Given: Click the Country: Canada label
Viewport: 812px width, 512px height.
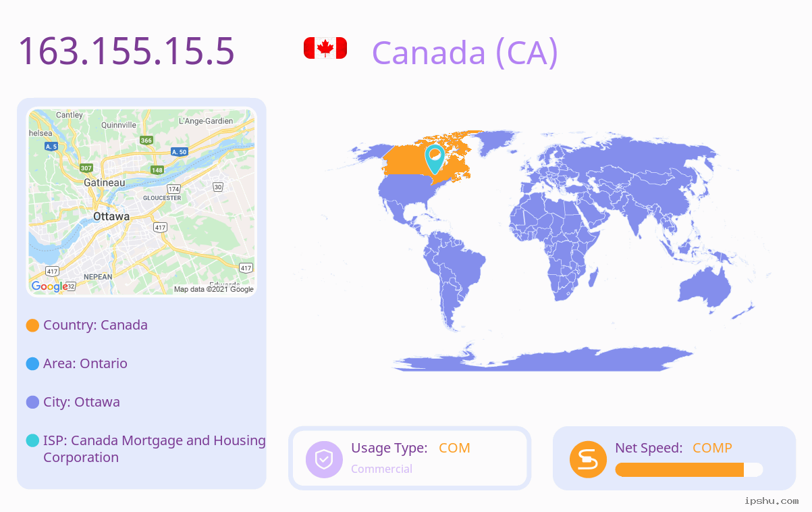Looking at the screenshot, I should (95, 325).
